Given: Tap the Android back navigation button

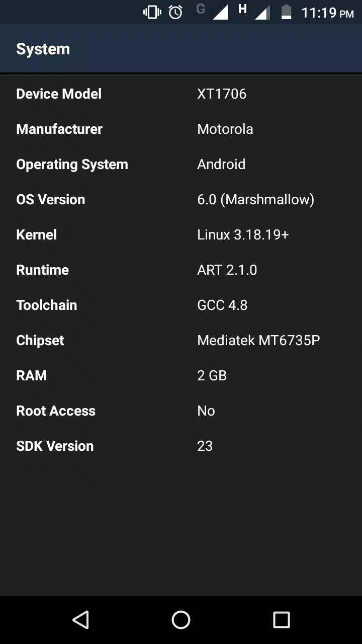Looking at the screenshot, I should coord(80,620).
